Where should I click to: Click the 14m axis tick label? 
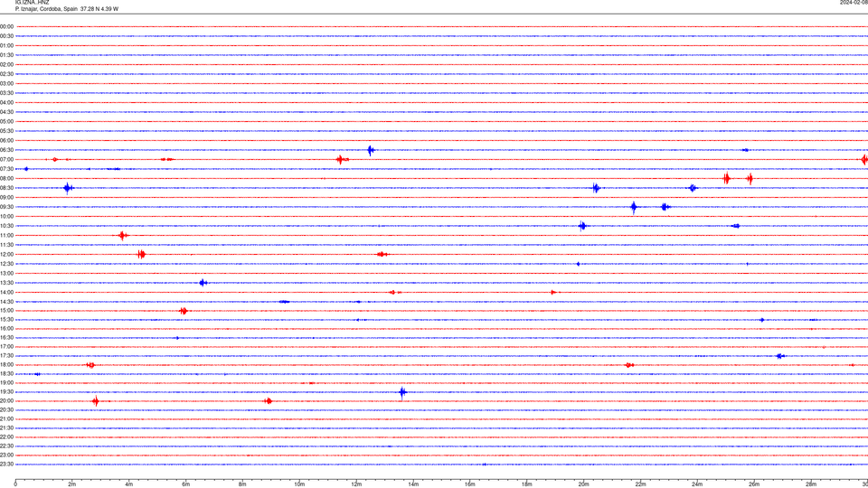tap(413, 484)
